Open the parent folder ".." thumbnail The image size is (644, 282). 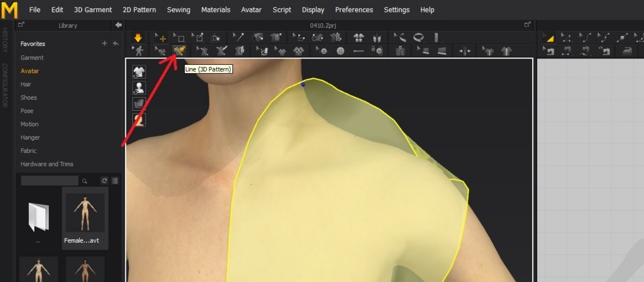[x=38, y=218]
